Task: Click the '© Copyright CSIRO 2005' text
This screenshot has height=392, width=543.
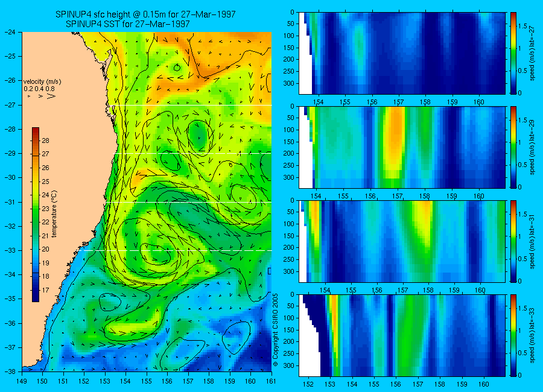Action: click(275, 330)
